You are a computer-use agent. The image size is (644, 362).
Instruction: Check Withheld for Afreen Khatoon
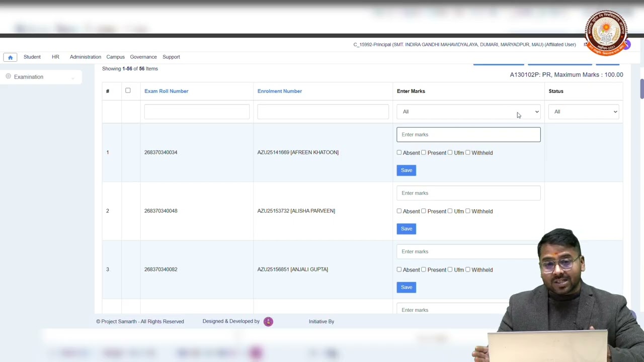(468, 152)
